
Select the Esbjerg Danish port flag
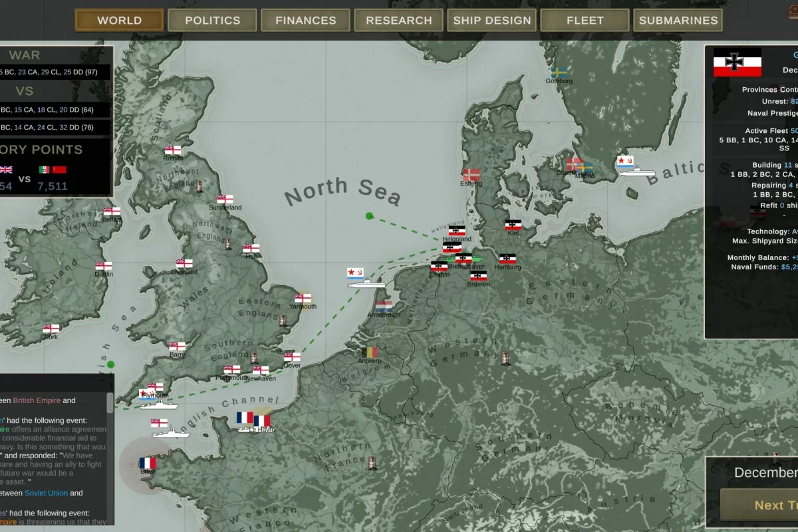click(471, 174)
